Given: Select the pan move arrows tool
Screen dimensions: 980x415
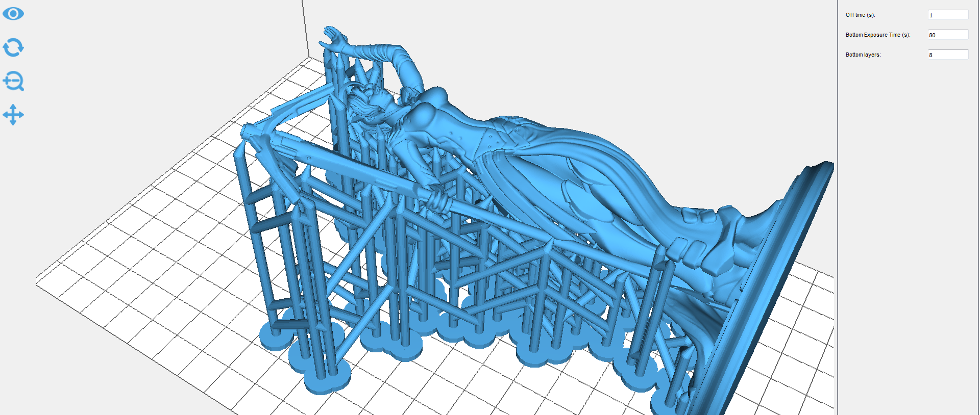Looking at the screenshot, I should tap(13, 115).
